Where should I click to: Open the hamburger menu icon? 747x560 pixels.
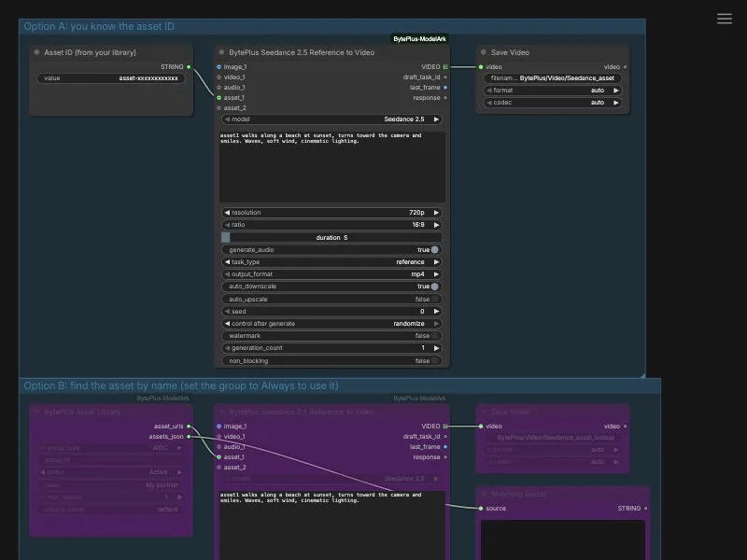pyautogui.click(x=725, y=19)
